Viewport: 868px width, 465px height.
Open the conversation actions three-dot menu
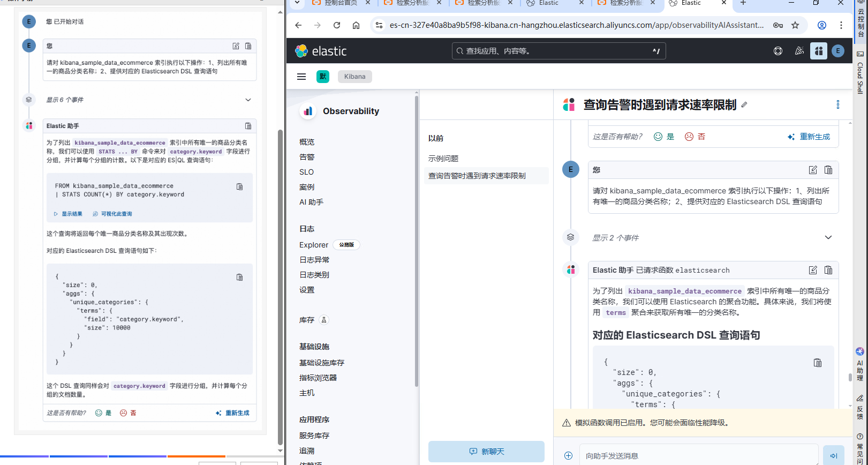838,105
